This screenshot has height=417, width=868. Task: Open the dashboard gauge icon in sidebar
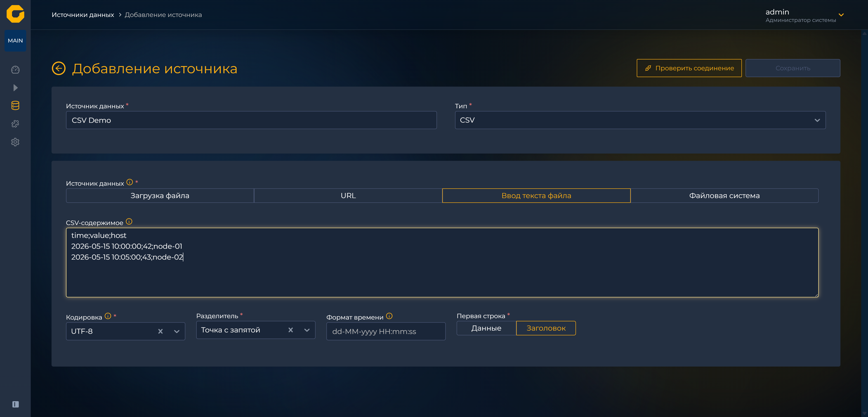[x=15, y=70]
